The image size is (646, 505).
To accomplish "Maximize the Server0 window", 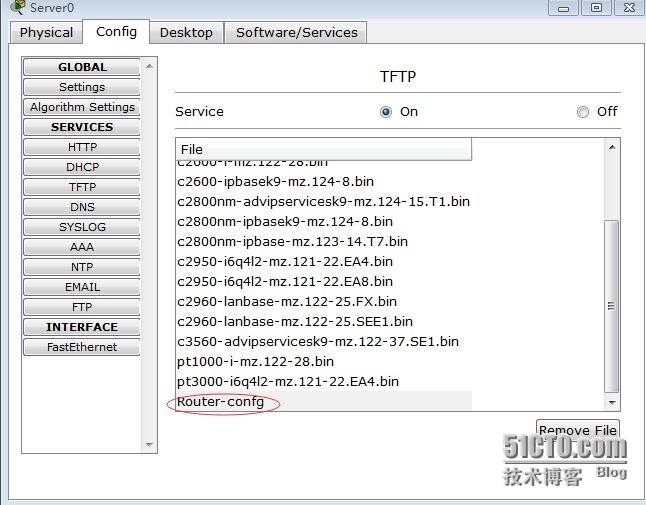I will (596, 7).
